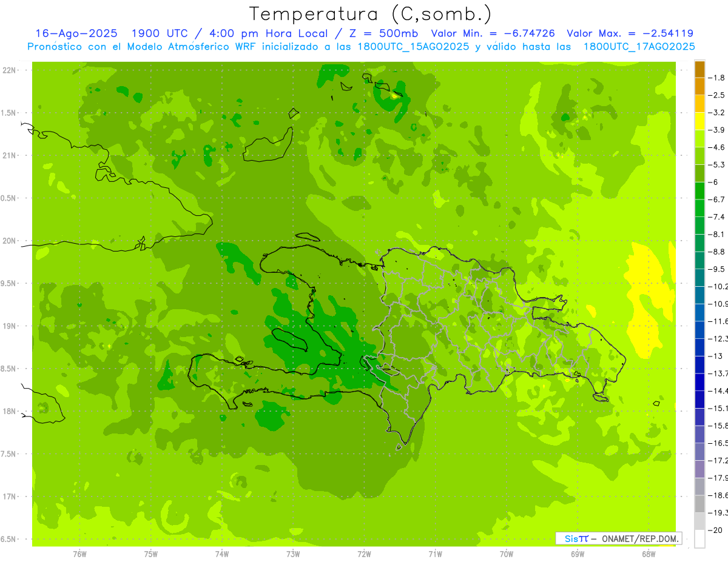Pick the dark orange swatch above -1.8
This screenshot has height=562, width=728.
(699, 69)
